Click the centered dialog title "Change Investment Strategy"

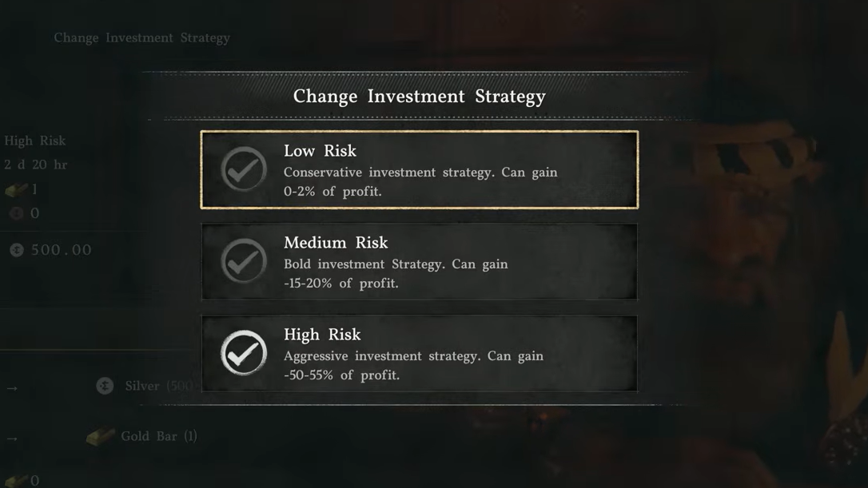tap(419, 97)
